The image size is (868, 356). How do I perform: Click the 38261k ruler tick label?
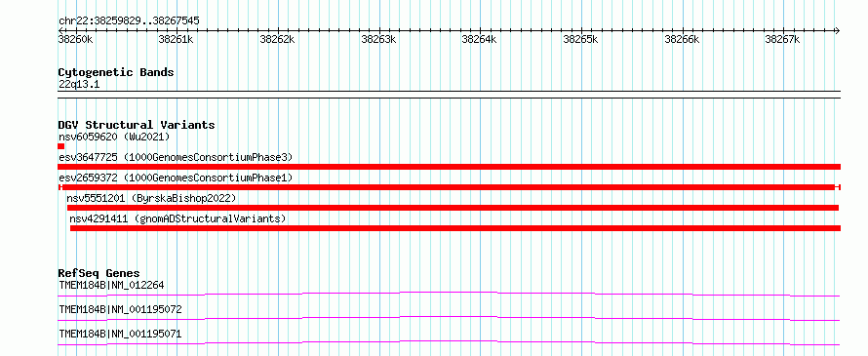click(x=176, y=39)
